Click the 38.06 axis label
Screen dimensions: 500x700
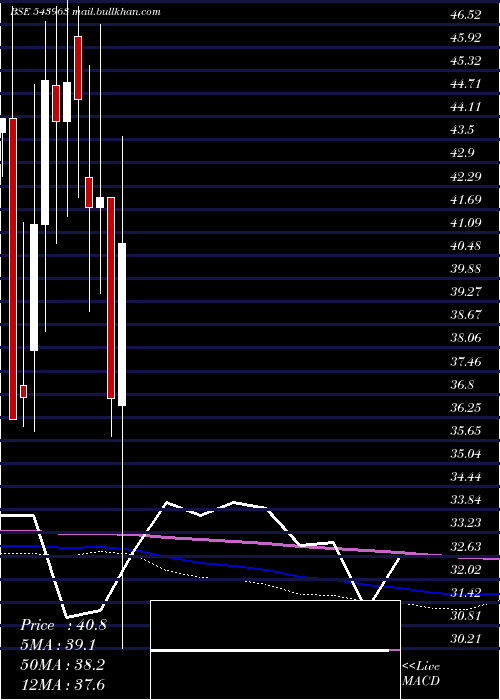[x=466, y=338]
